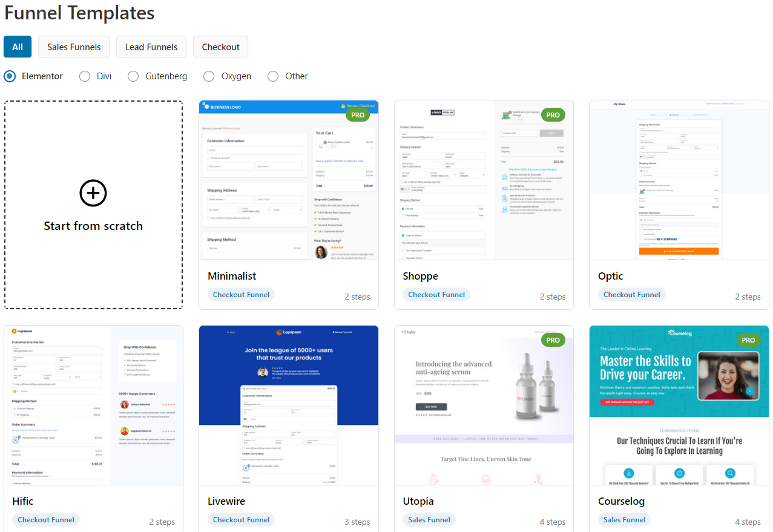Click '4 steps' text on Courselog card
Image resolution: width=773 pixels, height=532 pixels.
(x=748, y=522)
